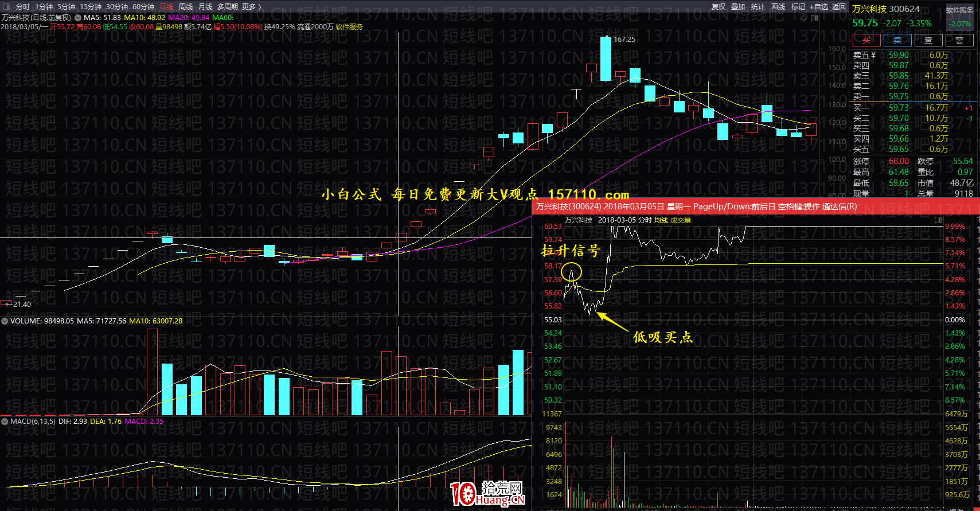The image size is (980, 511).
Task: Click the 查 query button
Action: click(x=928, y=40)
